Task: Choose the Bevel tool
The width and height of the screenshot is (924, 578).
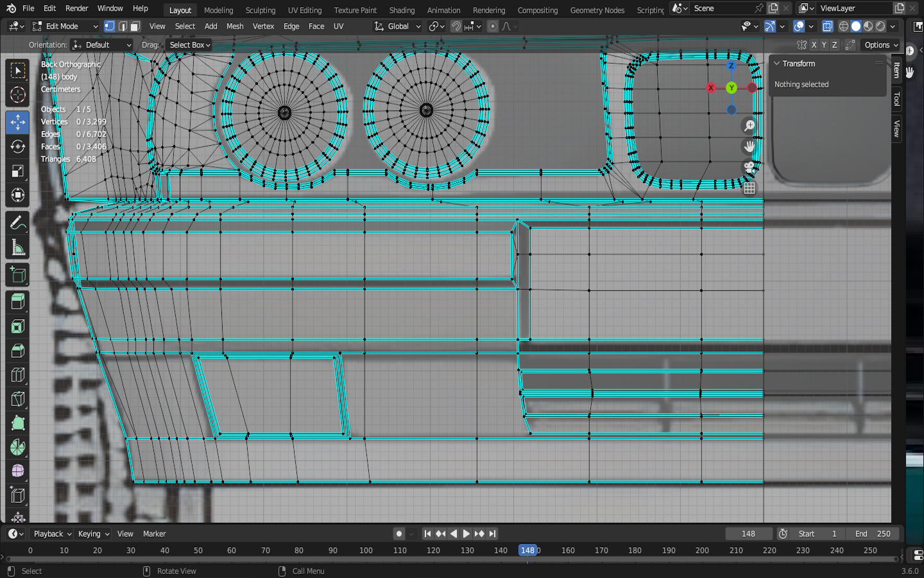Action: pos(18,351)
